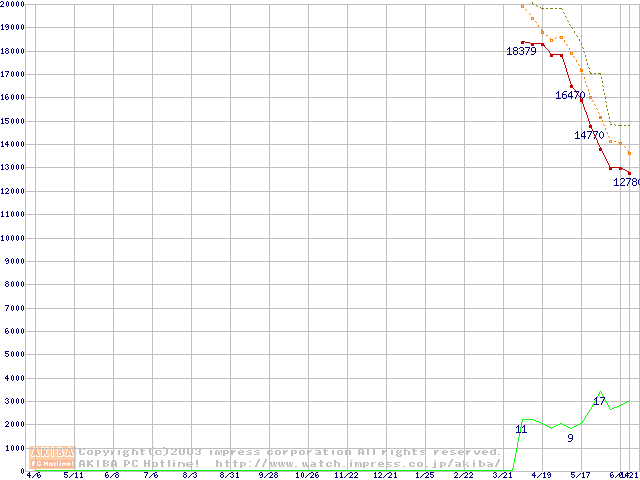Click the 4/6 date axis label
Image resolution: width=640 pixels, height=480 pixels.
34,476
